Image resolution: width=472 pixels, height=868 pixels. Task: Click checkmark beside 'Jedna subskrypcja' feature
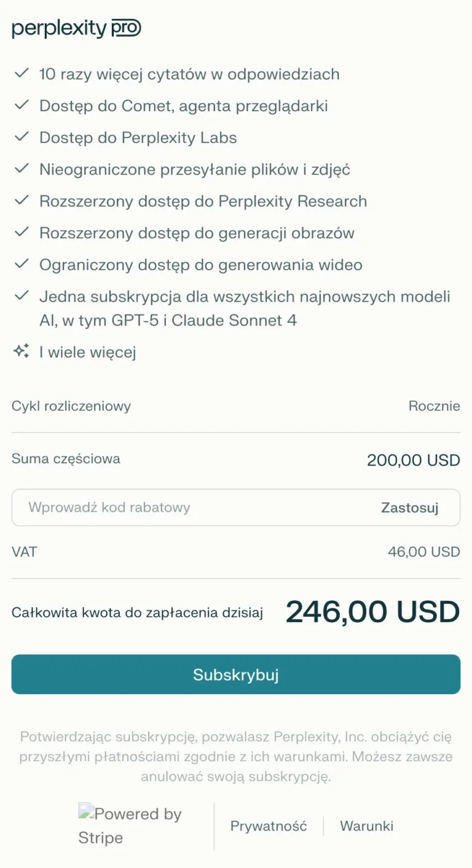(22, 297)
